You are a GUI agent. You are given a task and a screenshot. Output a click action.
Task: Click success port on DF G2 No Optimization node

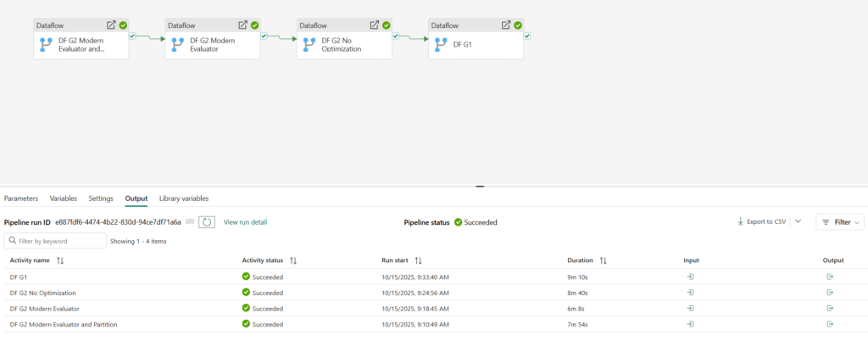[396, 36]
